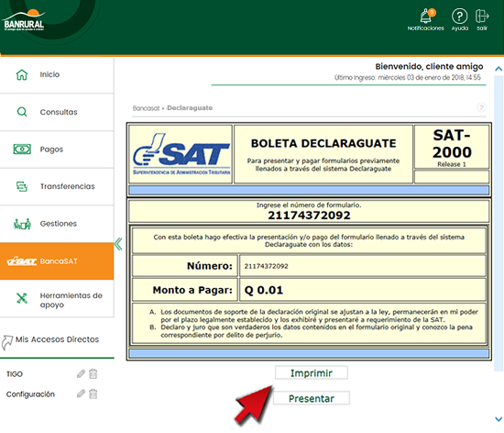Viewport: 504px width, 433px height.
Task: Click the Monto a Pagar value Q 0.01
Action: click(264, 290)
